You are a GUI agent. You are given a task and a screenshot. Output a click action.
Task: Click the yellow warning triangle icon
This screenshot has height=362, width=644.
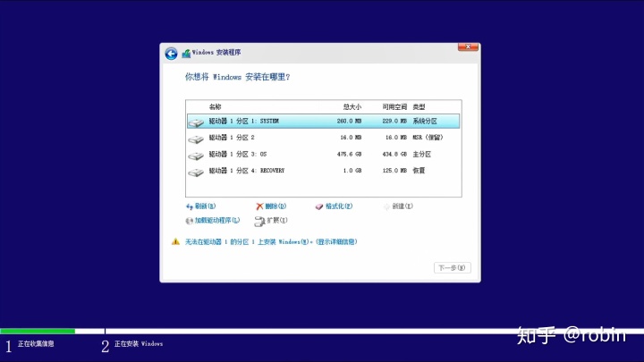click(x=176, y=241)
